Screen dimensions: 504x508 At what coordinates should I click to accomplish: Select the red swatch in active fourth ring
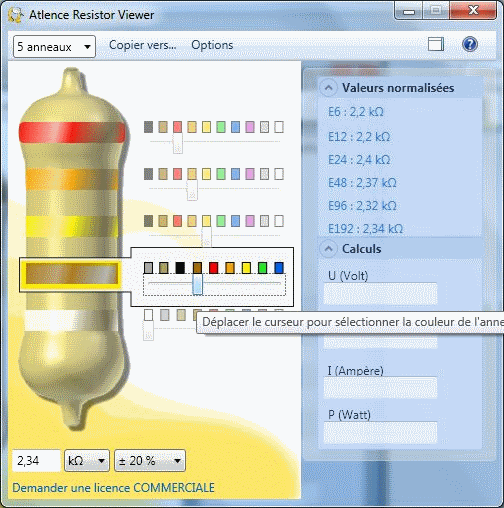pos(213,268)
